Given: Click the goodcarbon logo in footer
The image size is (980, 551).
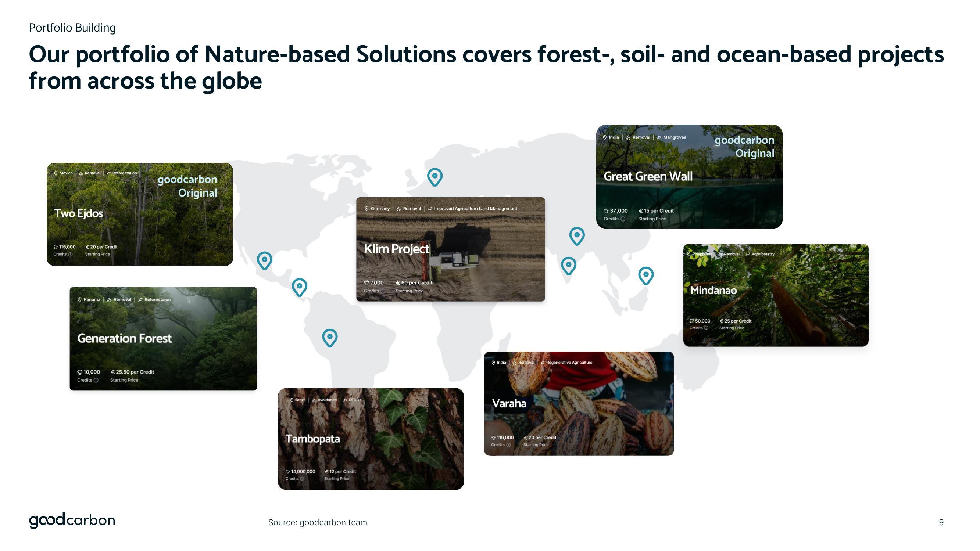Looking at the screenshot, I should tap(72, 520).
